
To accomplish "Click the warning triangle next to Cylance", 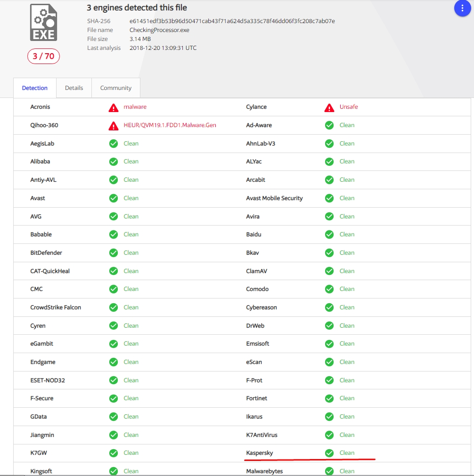I will click(x=329, y=107).
